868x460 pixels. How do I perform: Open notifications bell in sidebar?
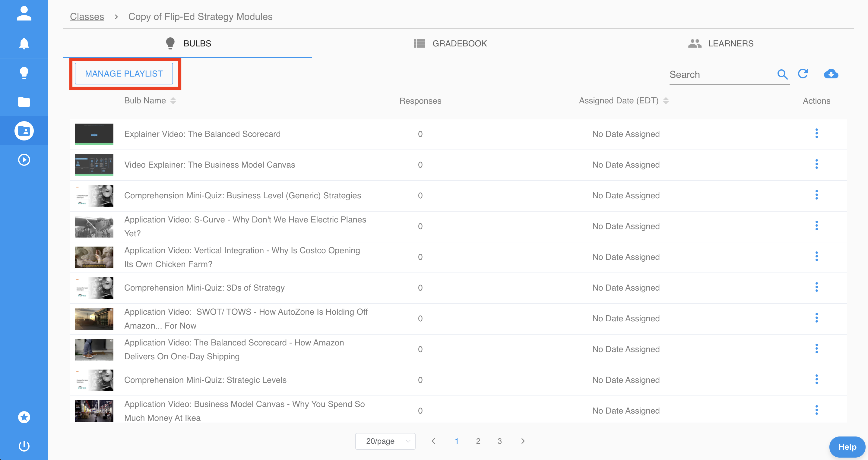coord(24,43)
